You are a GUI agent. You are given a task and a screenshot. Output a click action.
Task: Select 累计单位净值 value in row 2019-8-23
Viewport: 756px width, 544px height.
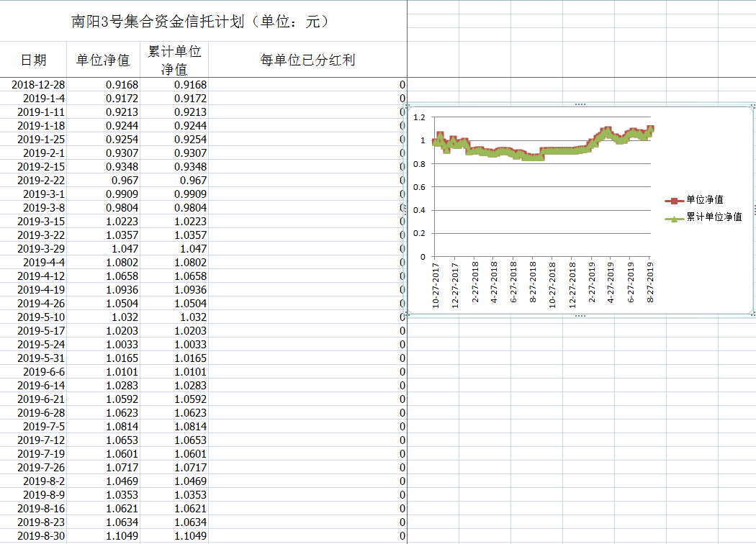pyautogui.click(x=174, y=522)
